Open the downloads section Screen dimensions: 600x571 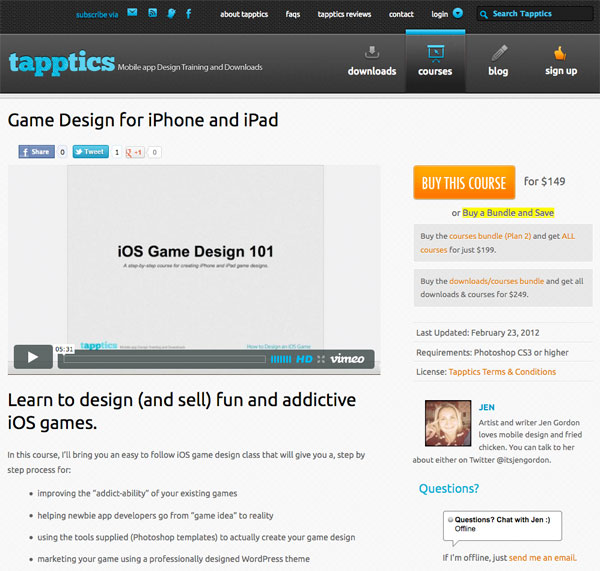372,61
